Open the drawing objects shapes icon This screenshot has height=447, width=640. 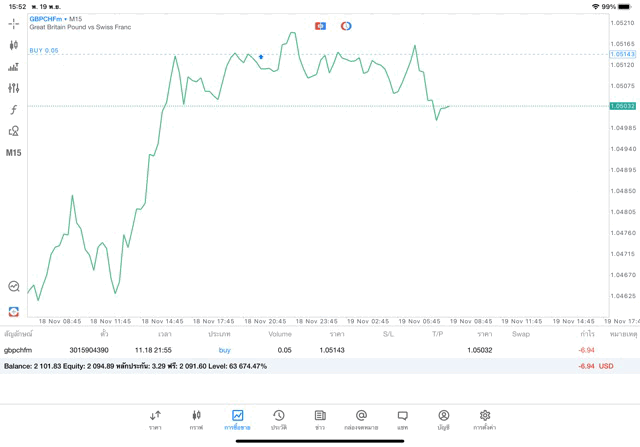click(13, 131)
